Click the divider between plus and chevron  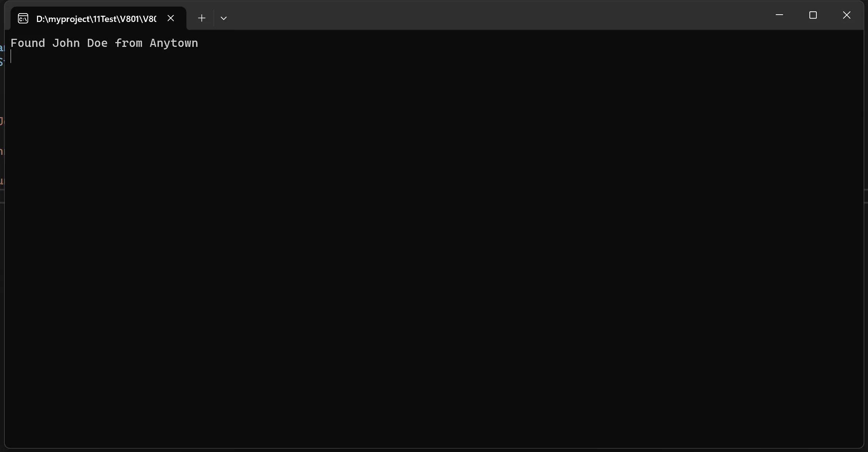click(214, 18)
